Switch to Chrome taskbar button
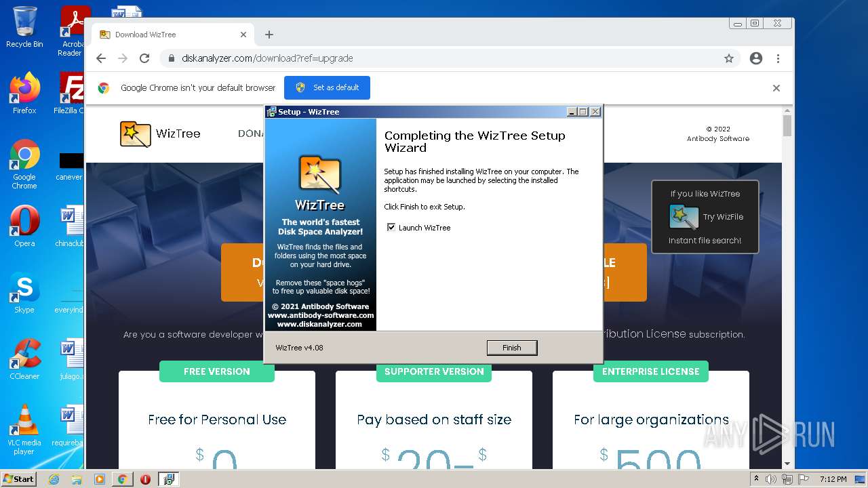 [123, 479]
